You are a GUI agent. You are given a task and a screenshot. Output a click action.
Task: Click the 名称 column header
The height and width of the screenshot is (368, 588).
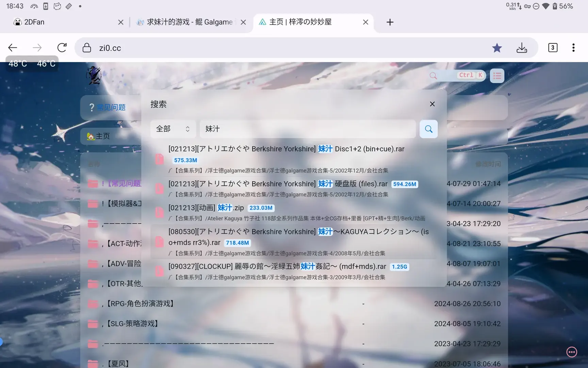point(94,164)
